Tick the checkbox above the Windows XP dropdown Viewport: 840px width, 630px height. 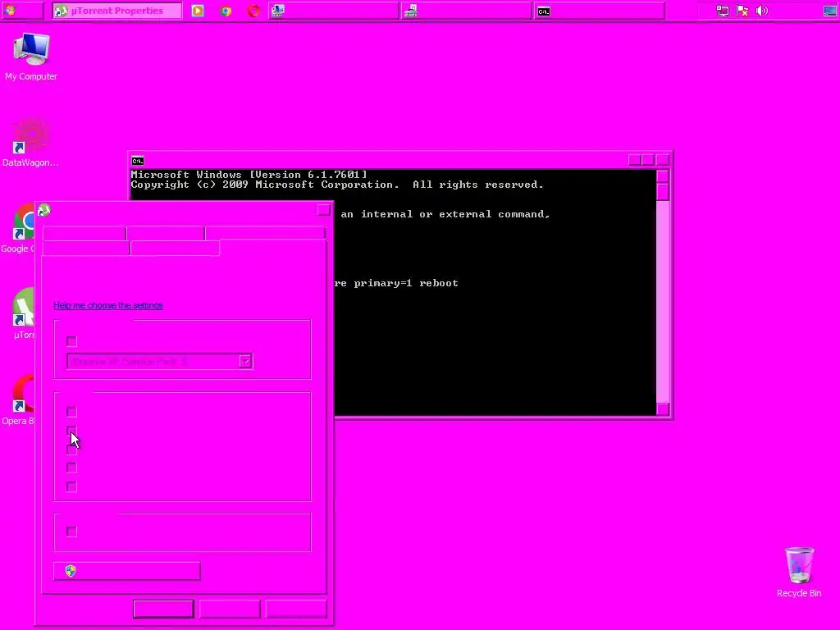pos(72,341)
